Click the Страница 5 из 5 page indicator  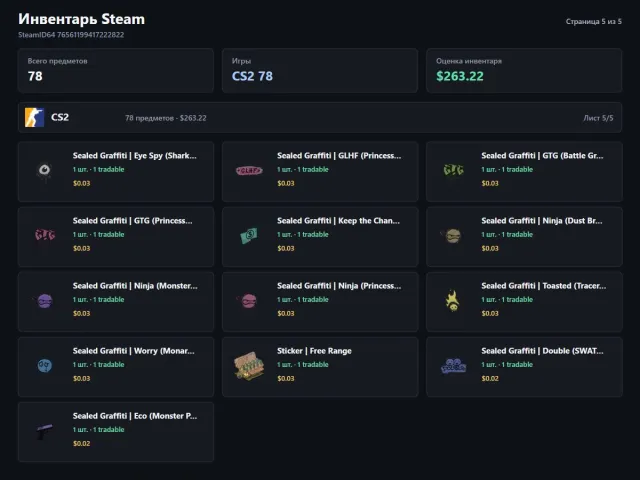[593, 21]
